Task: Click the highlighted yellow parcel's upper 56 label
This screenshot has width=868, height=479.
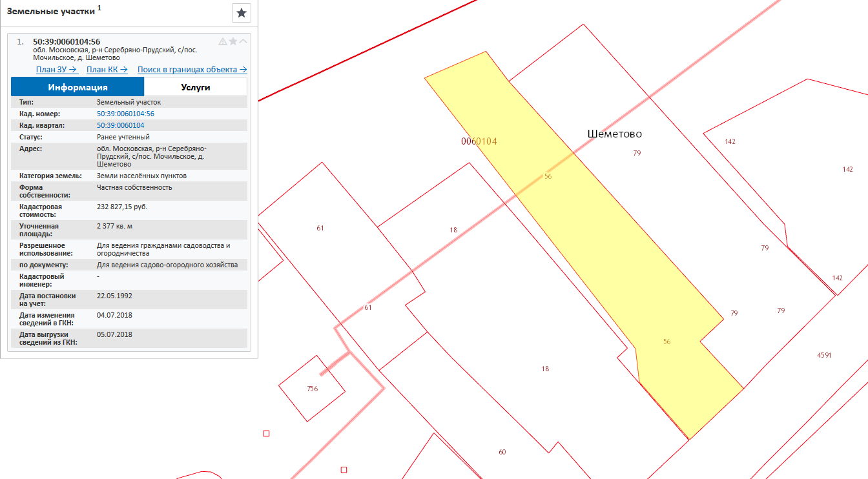Action: point(548,176)
